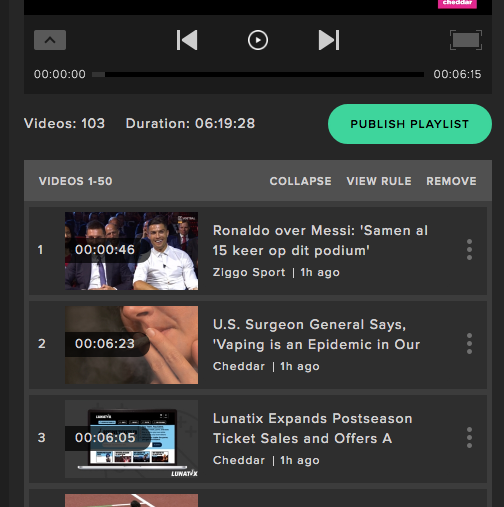The width and height of the screenshot is (504, 507).
Task: Skip to next video in player
Action: pos(329,40)
